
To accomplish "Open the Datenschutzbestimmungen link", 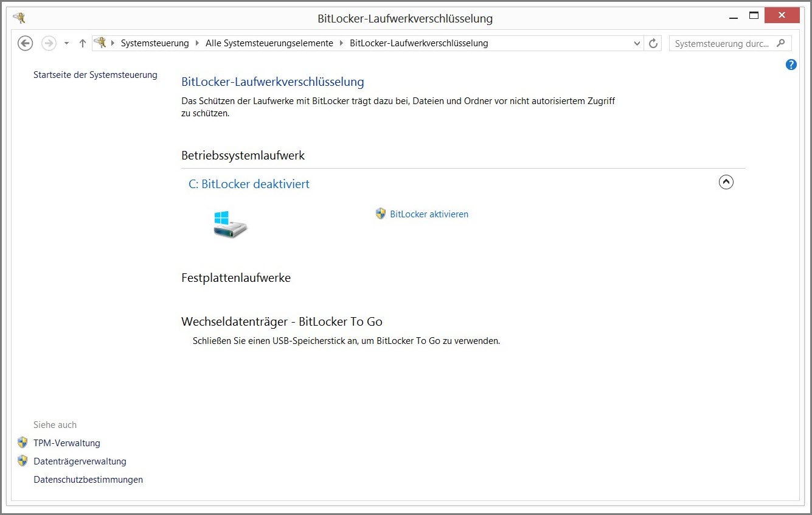I will point(88,480).
